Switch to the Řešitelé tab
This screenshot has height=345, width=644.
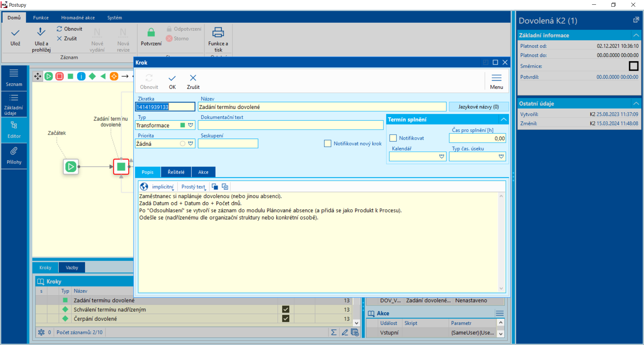tap(176, 172)
